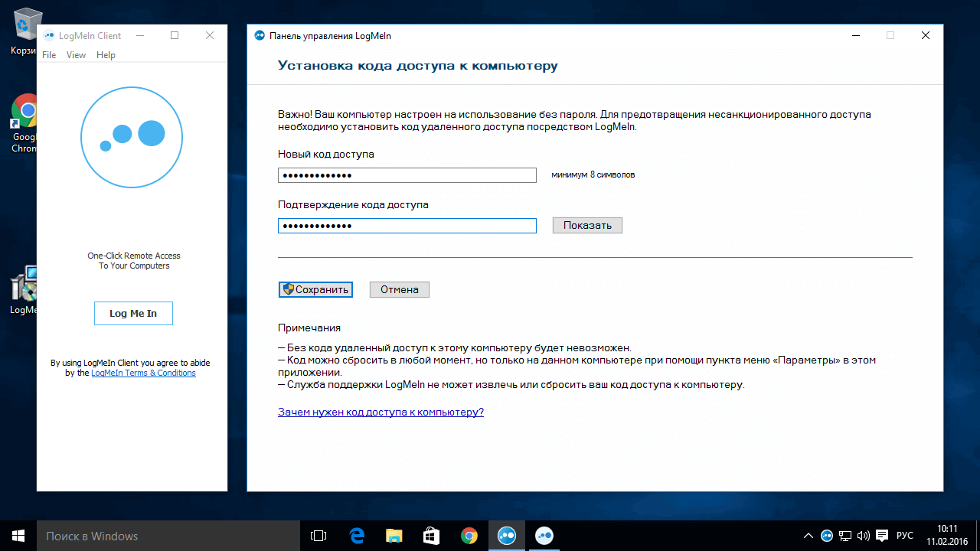Open the Windows Store taskbar icon
980x551 pixels.
point(431,536)
